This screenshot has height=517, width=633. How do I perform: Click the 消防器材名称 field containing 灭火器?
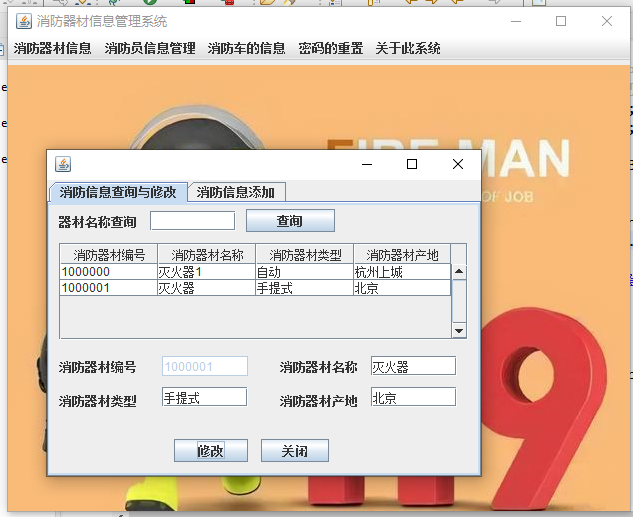(x=413, y=366)
